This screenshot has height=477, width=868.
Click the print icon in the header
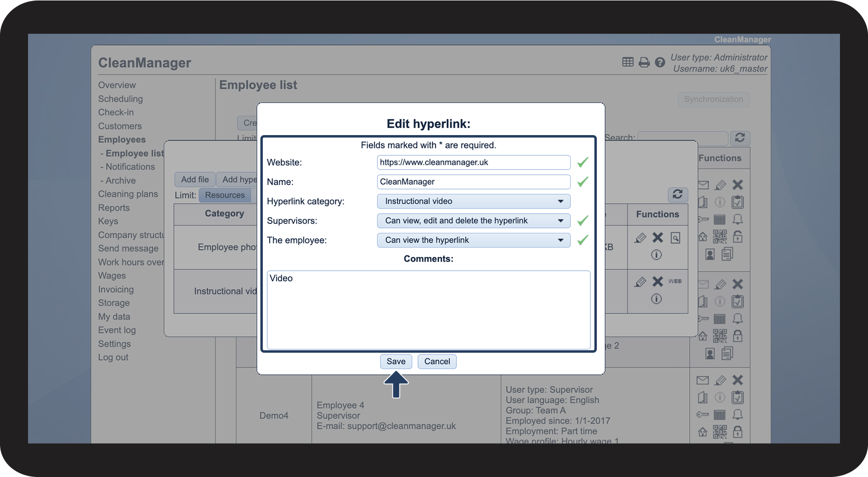644,62
